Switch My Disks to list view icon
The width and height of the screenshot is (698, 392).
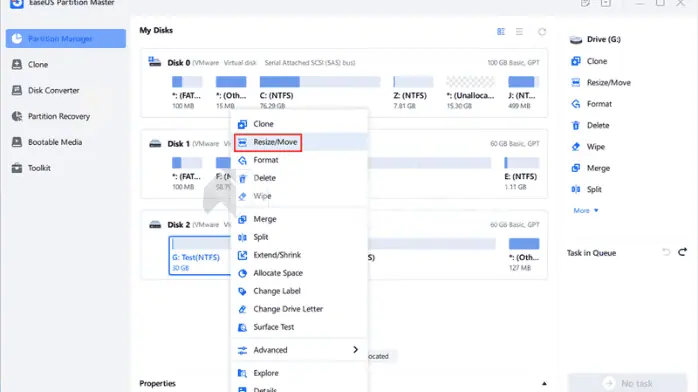519,32
